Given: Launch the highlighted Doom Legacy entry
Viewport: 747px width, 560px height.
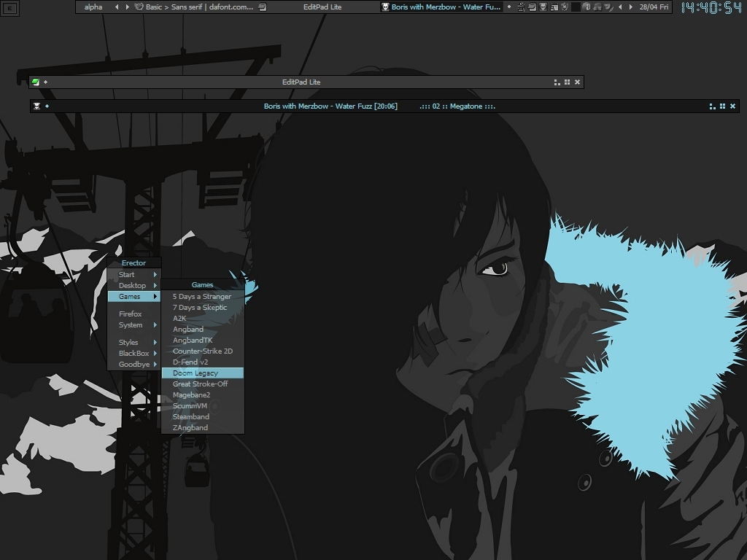Looking at the screenshot, I should coord(203,373).
